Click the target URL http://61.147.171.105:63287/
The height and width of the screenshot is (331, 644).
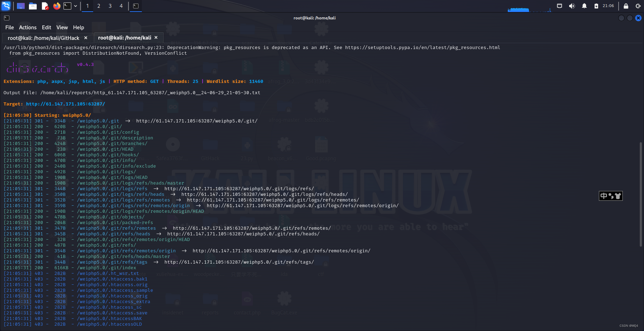pyautogui.click(x=65, y=104)
